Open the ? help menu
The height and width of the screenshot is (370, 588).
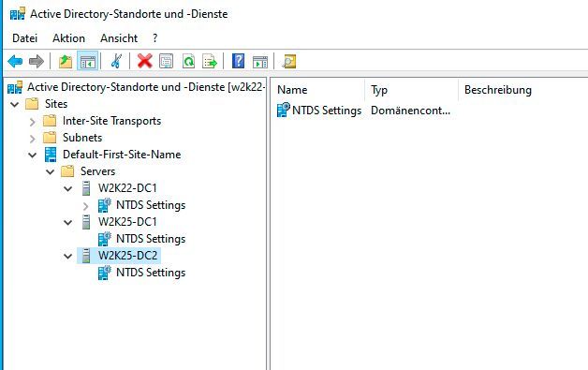point(155,38)
